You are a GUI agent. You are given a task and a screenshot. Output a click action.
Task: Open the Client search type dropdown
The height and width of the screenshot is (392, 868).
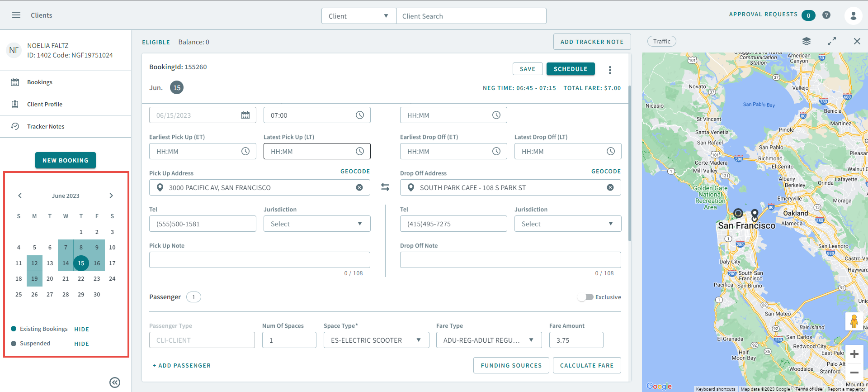point(359,16)
